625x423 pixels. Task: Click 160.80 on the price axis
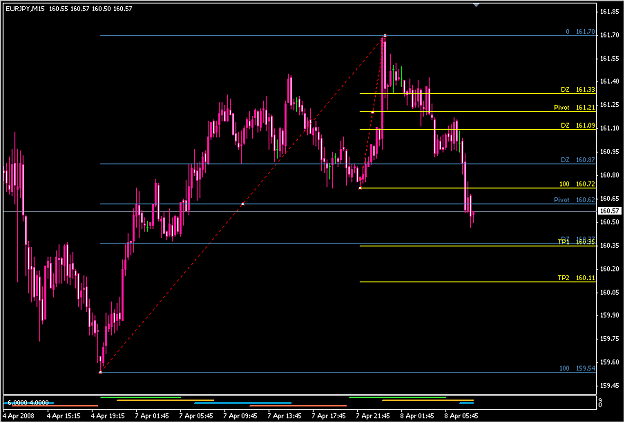[609, 175]
